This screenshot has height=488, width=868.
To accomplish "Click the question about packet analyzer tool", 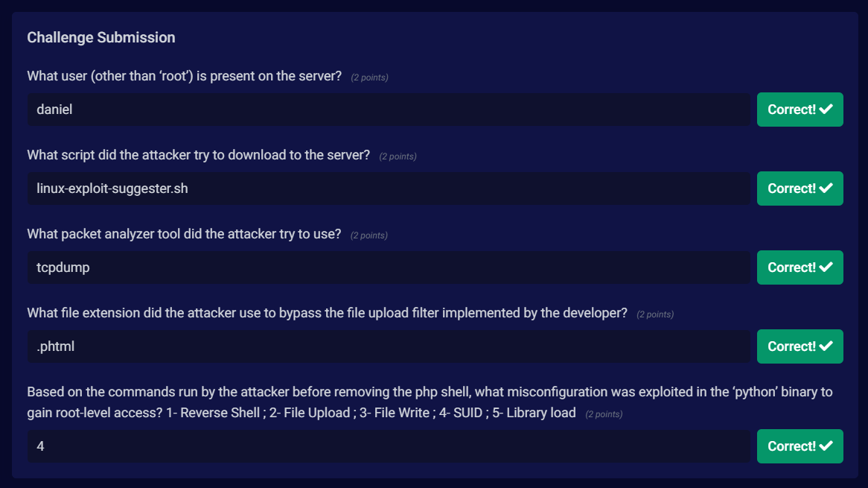I will tap(185, 234).
